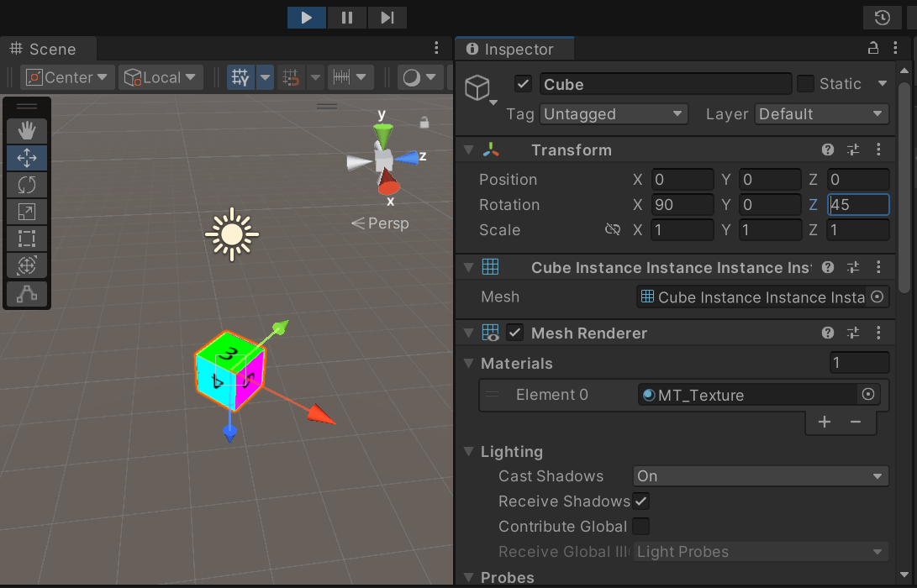The image size is (917, 588).
Task: Enable the Static checkbox
Action: [x=805, y=84]
